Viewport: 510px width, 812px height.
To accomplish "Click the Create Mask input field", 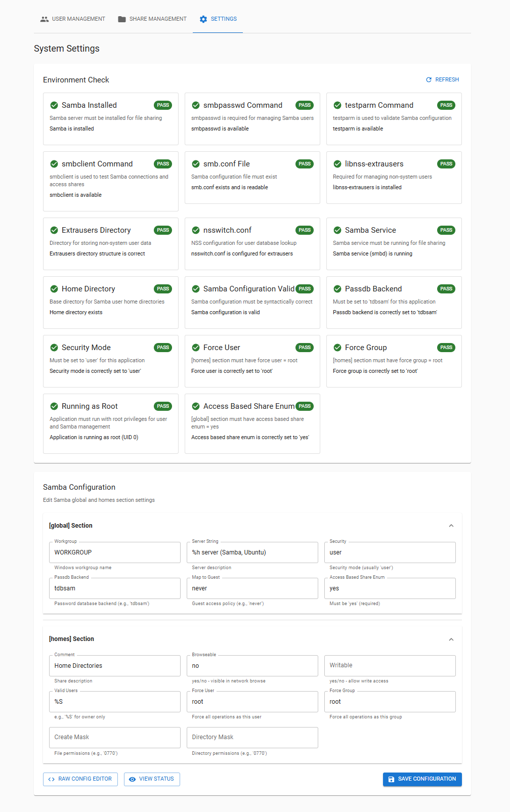I will tap(114, 738).
